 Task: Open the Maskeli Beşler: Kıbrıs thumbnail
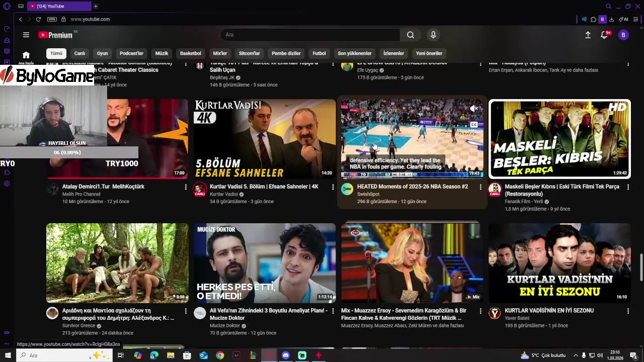click(x=559, y=139)
